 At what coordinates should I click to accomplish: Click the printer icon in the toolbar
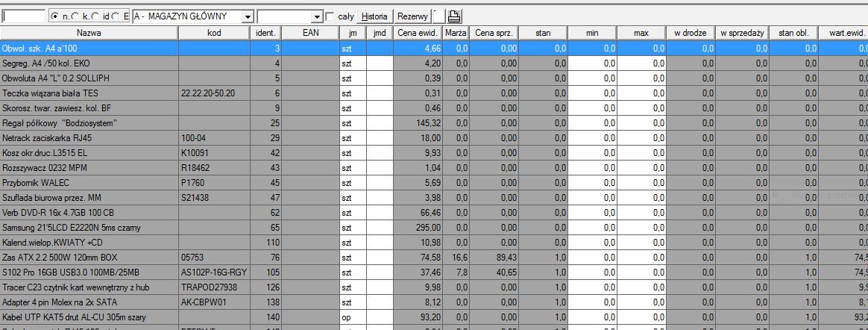(454, 16)
